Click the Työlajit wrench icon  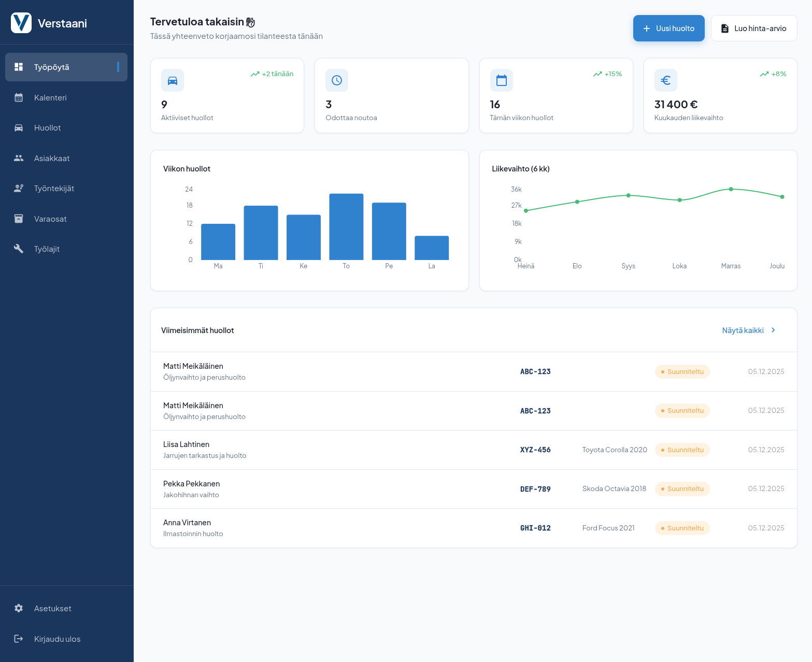click(x=19, y=249)
